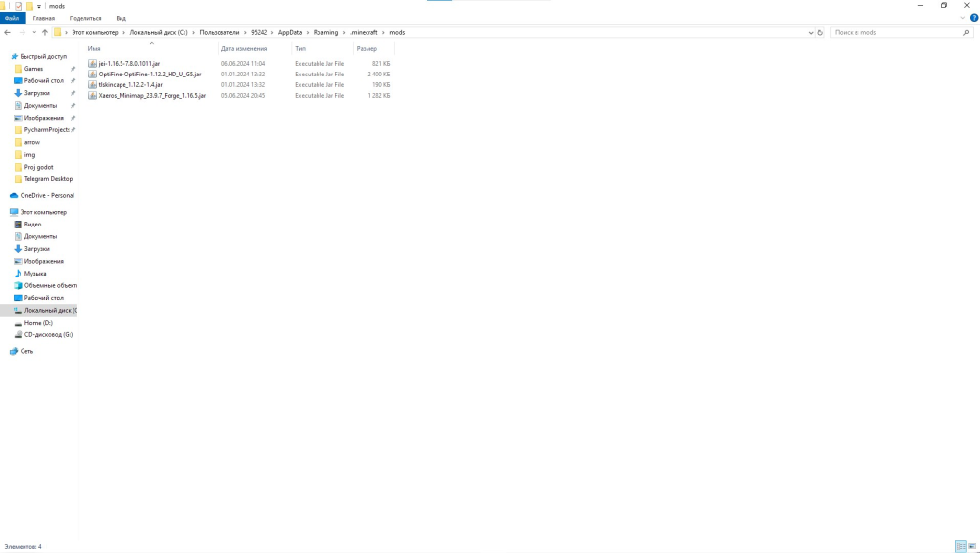980x553 pixels.
Task: Open Рабочий стол under Быстрый доступ
Action: click(44, 80)
